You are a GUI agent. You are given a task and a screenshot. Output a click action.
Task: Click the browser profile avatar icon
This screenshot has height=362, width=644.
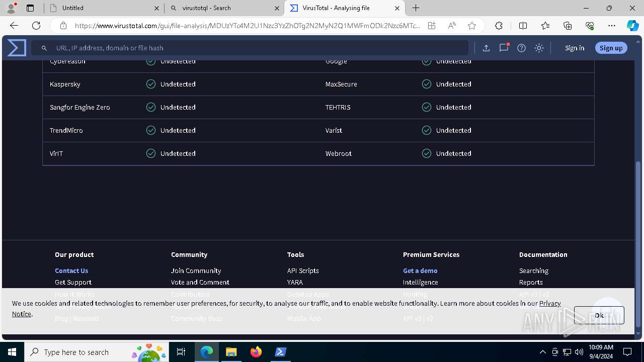tap(11, 8)
